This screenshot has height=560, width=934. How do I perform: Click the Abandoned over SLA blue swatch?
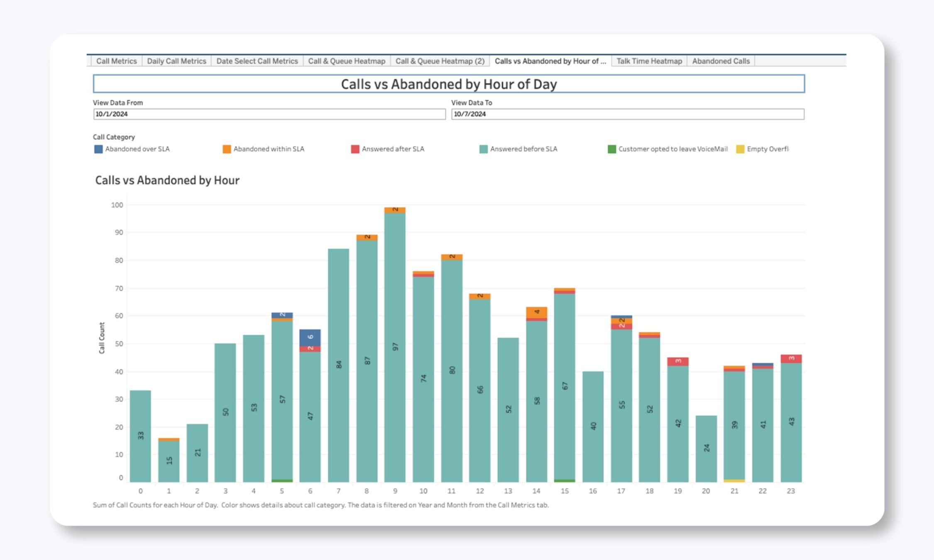pos(98,149)
